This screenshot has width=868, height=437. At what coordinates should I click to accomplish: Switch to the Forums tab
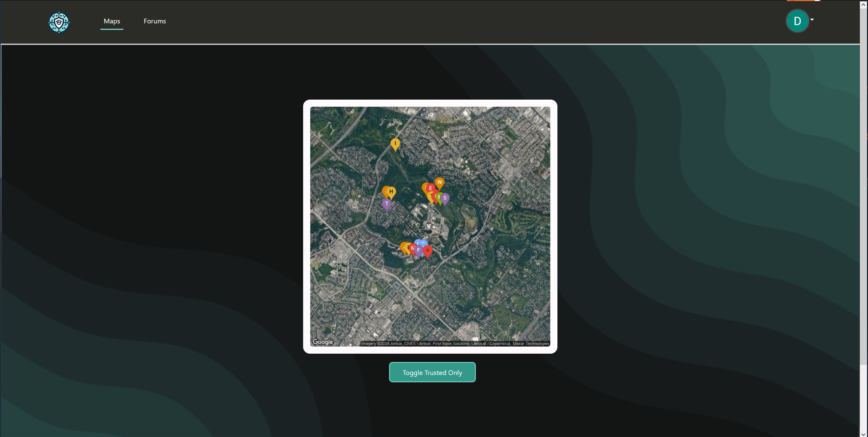coord(155,21)
